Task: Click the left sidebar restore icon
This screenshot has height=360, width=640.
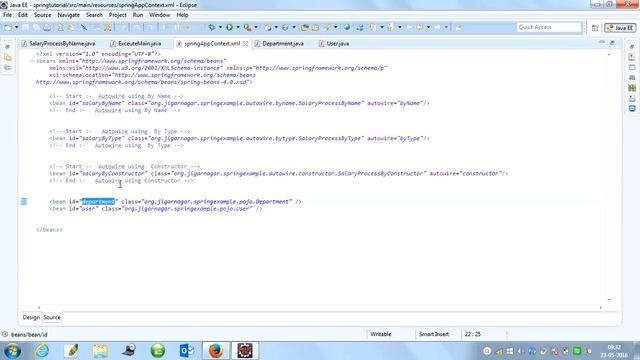Action: pos(7,47)
